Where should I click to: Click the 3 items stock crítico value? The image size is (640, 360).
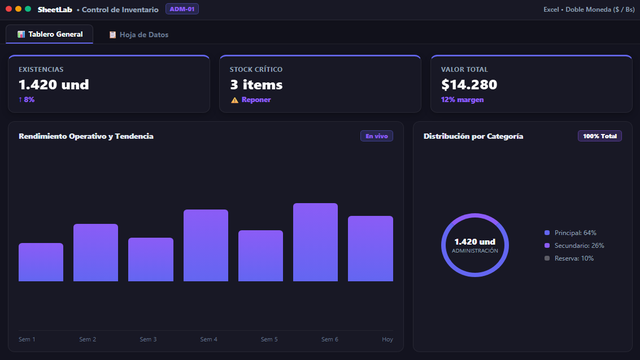click(256, 84)
